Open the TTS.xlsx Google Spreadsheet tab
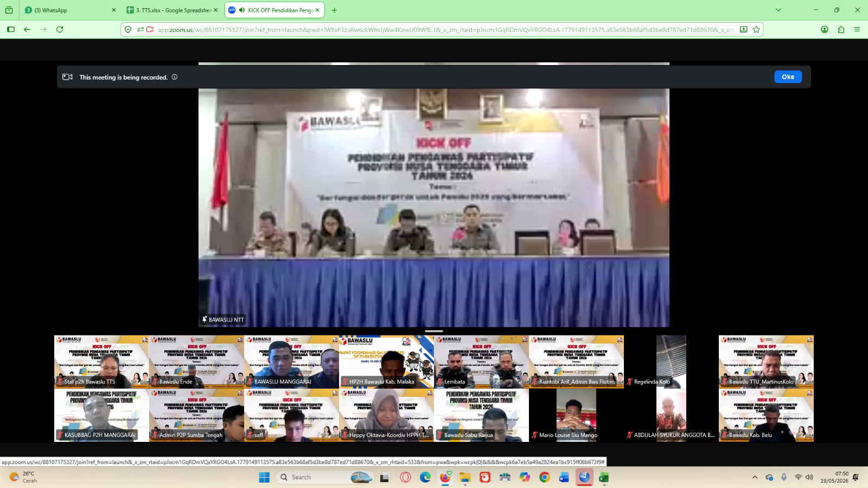 click(x=171, y=10)
